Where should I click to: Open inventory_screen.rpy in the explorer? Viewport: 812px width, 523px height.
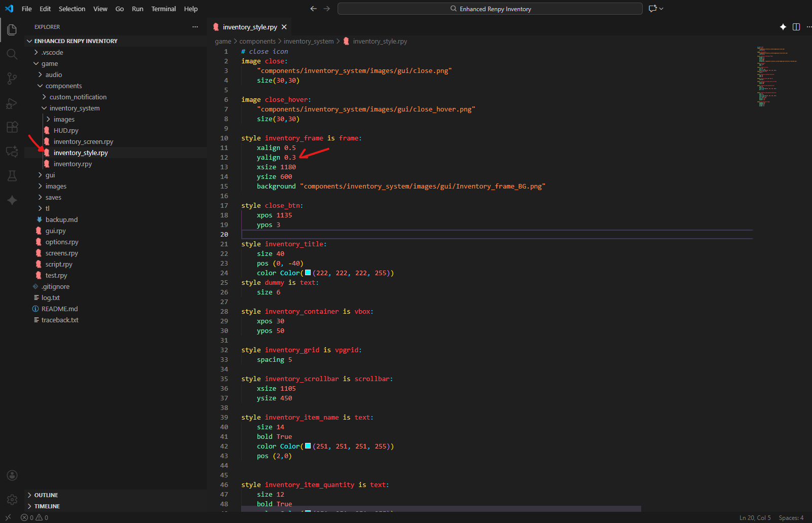83,141
